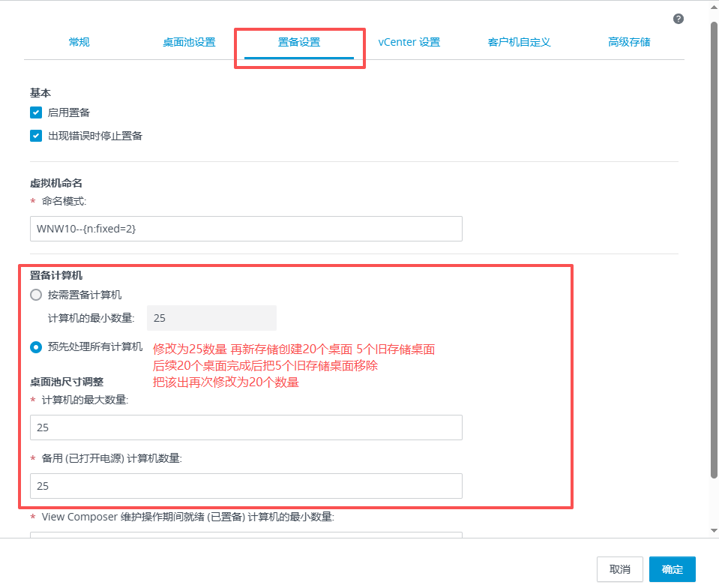Click the scrollbar down arrow
719x588 pixels.
click(714, 530)
